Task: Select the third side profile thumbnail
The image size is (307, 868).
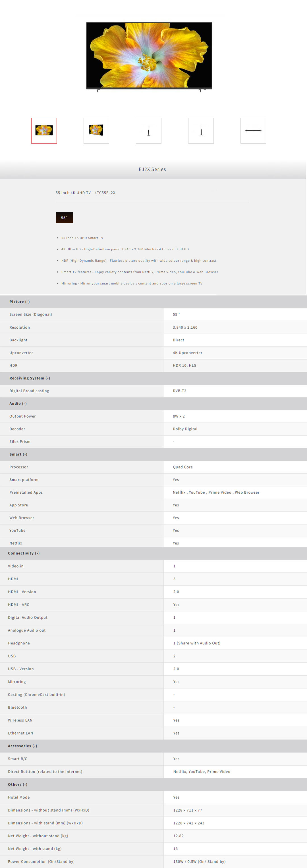Action: point(148,131)
